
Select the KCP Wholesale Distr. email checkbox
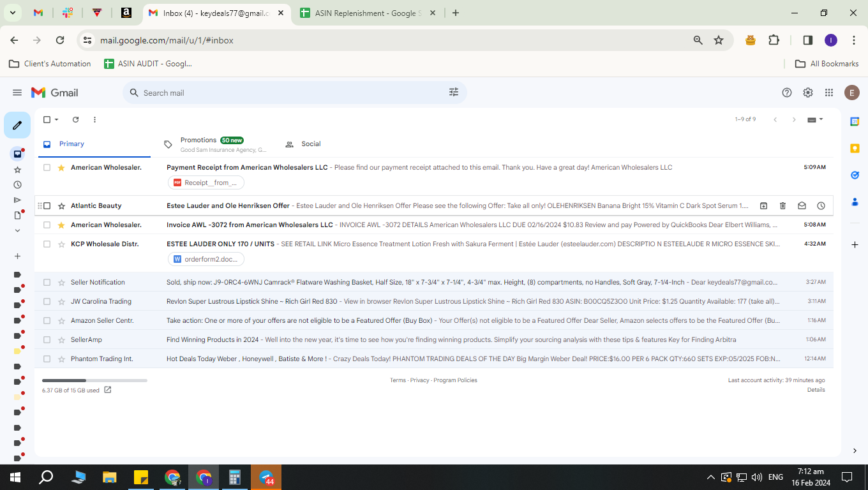[x=47, y=244]
